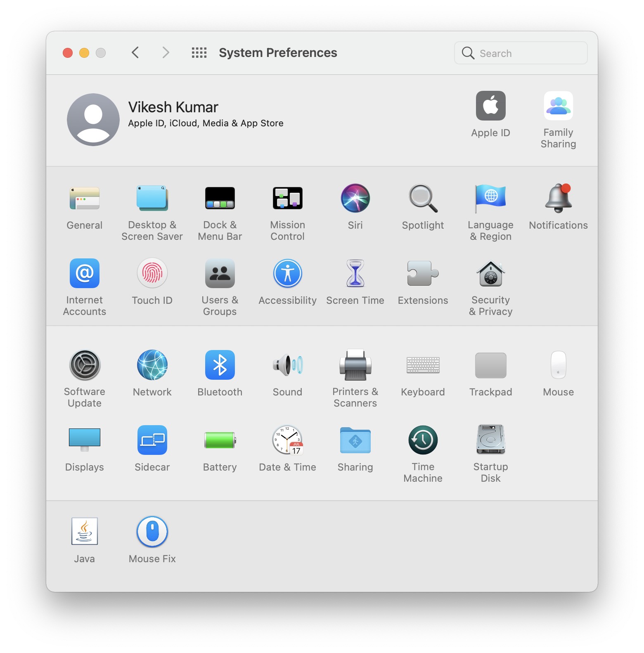644x653 pixels.
Task: Close the System Preferences window
Action: (x=68, y=53)
